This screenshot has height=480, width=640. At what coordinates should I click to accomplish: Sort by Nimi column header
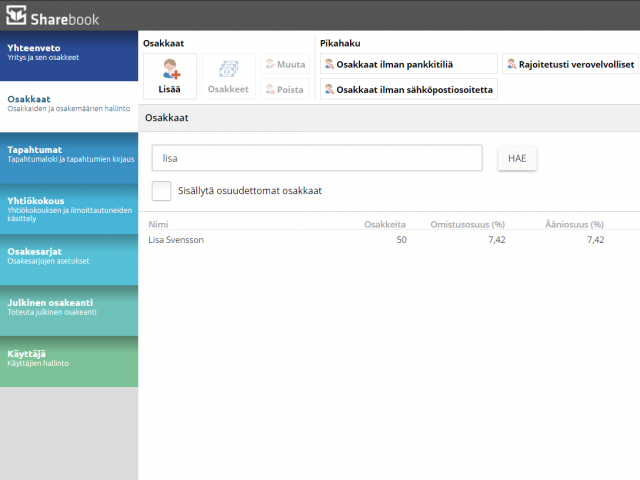(x=157, y=225)
